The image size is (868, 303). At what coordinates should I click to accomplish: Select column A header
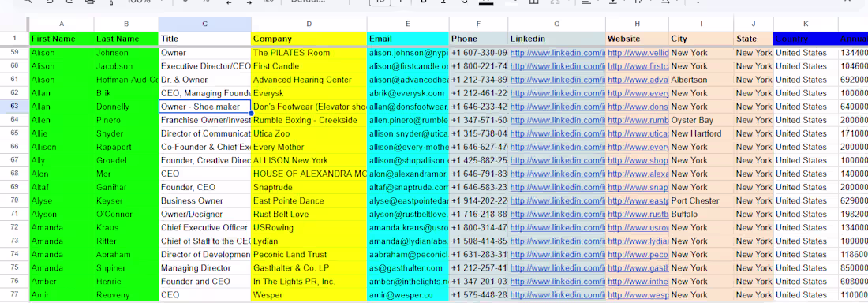point(62,24)
